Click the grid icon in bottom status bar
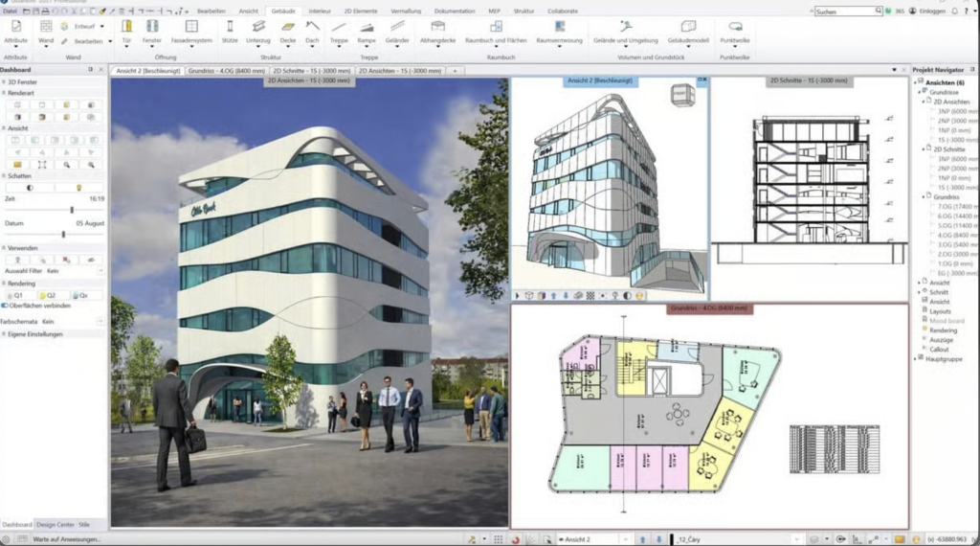 pyautogui.click(x=498, y=539)
